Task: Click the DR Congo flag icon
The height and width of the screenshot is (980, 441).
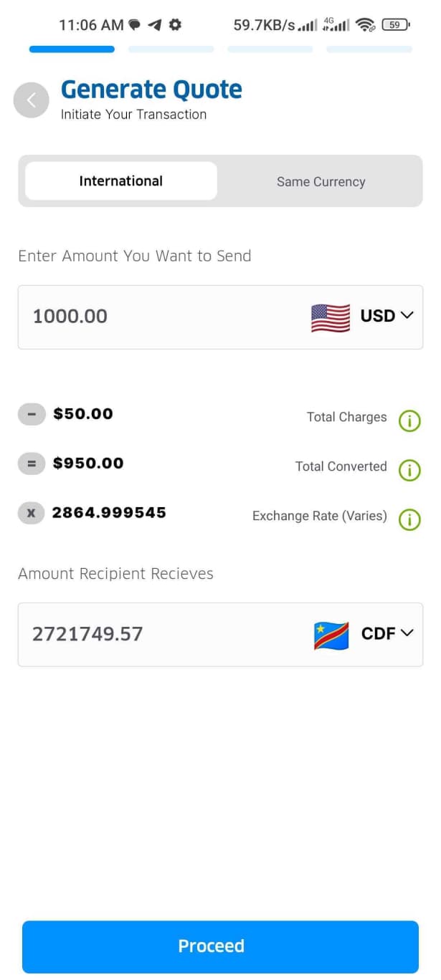Action: pyautogui.click(x=330, y=633)
